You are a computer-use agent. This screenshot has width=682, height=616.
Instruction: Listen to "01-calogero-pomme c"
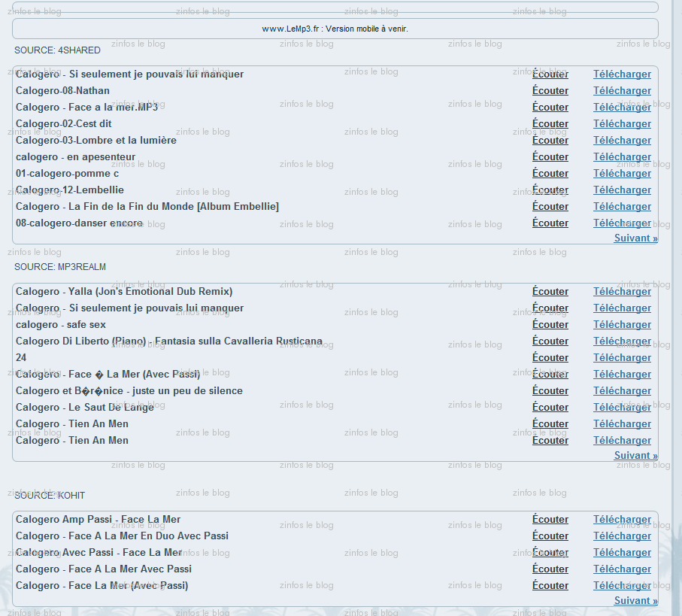click(x=550, y=173)
